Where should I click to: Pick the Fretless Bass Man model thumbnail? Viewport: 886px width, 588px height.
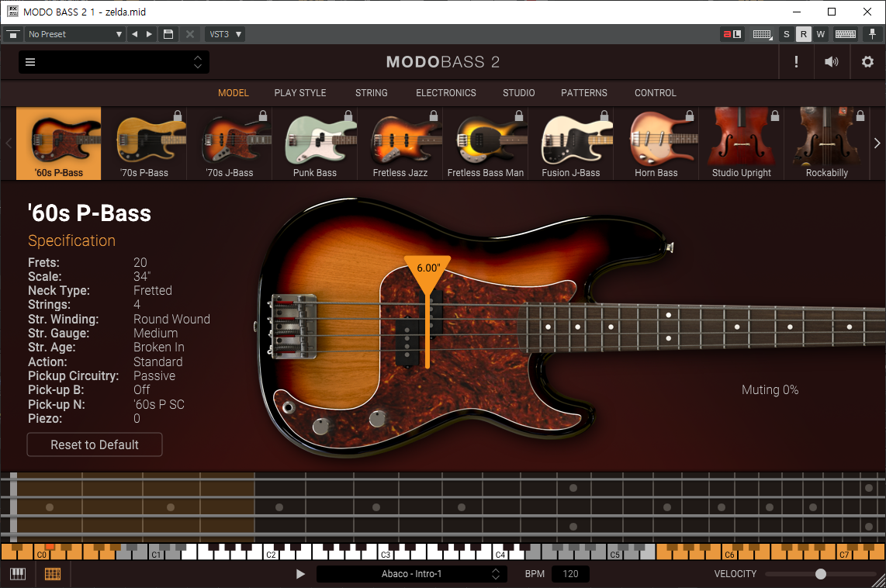(486, 144)
